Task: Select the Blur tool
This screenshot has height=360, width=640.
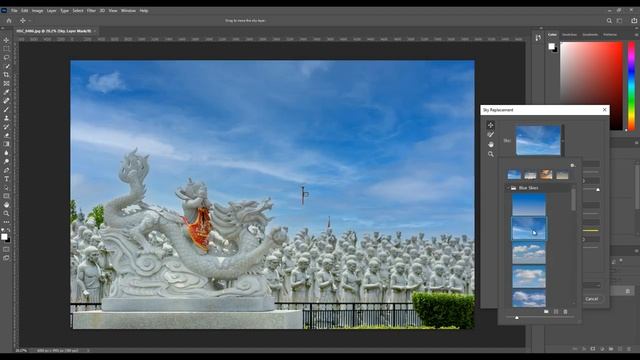Action: click(6, 153)
